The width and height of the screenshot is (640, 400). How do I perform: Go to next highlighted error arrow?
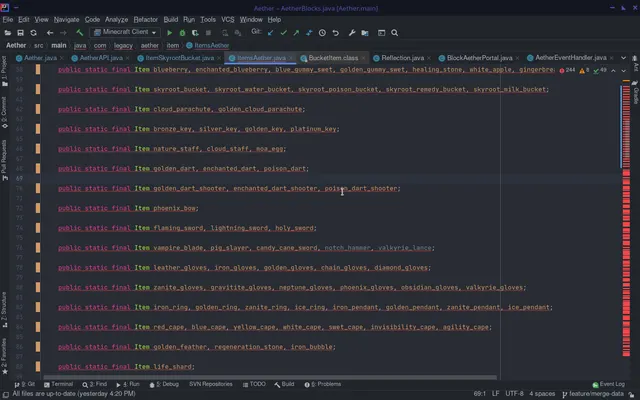tap(624, 71)
